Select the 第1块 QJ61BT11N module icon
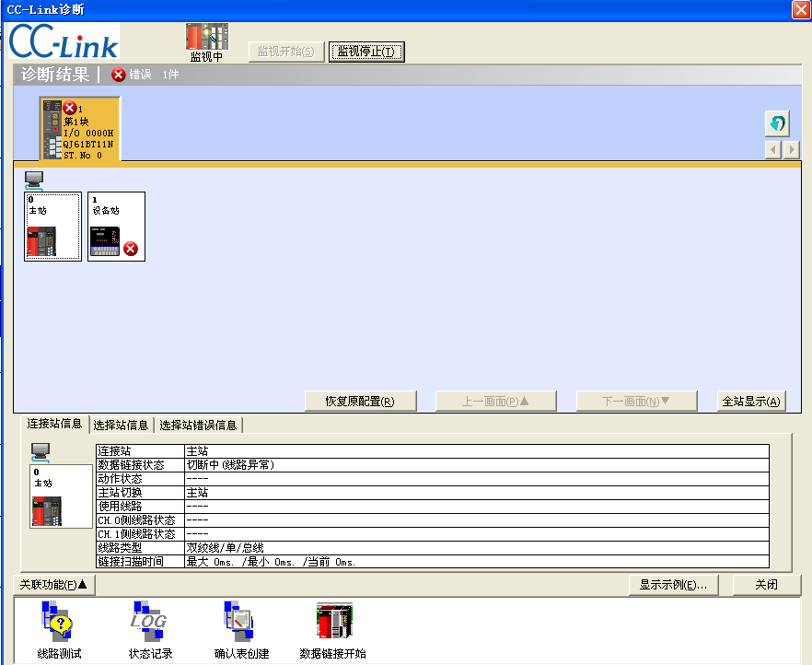 pos(79,130)
